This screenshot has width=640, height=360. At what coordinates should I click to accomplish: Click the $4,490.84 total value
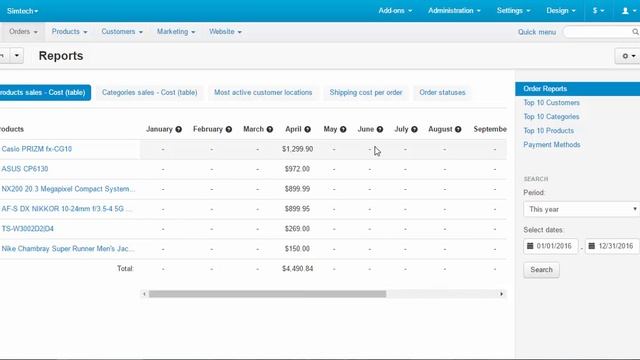pos(297,269)
